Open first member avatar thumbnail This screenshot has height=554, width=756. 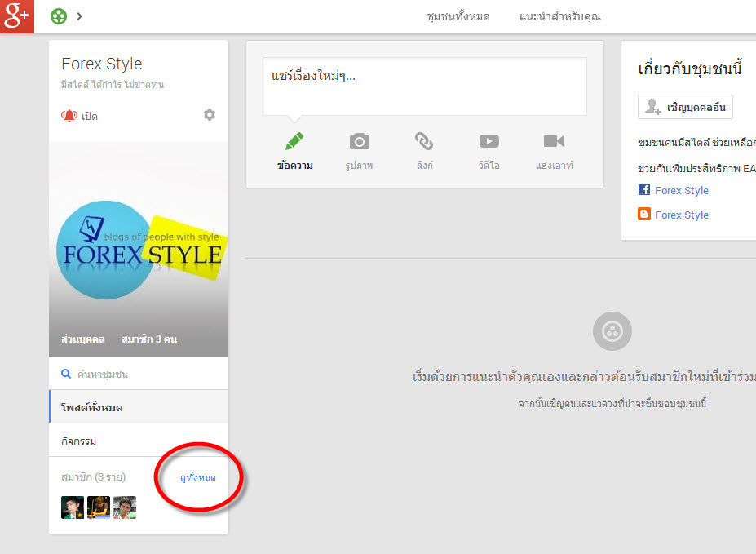(73, 507)
